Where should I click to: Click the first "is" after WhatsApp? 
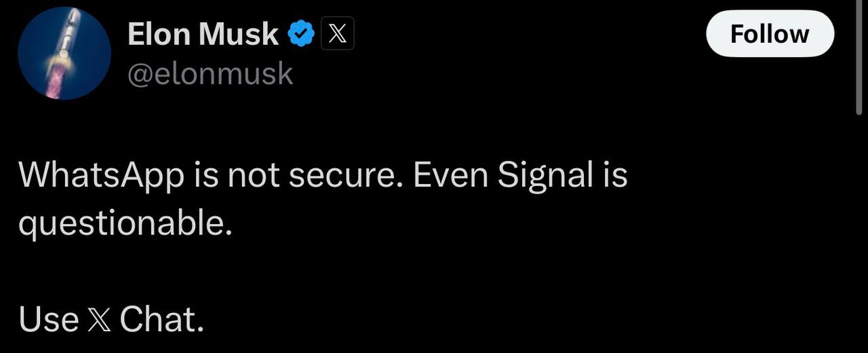coord(206,175)
